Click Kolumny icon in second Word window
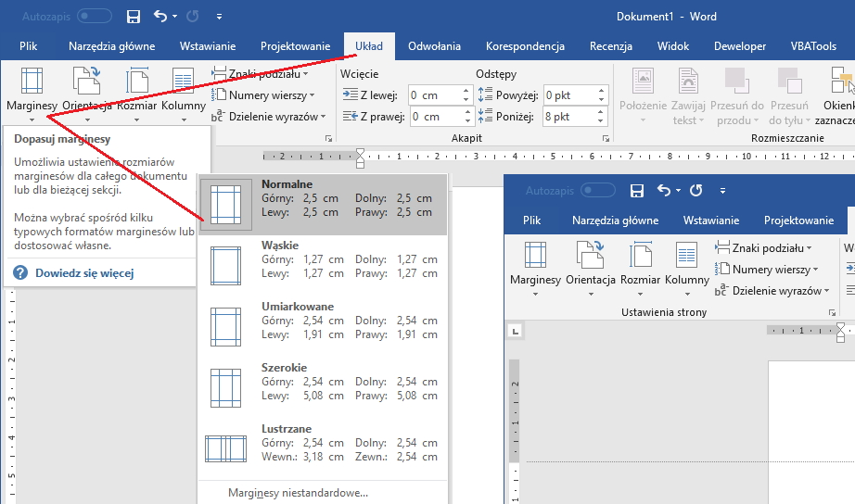The image size is (855, 504). coord(686,255)
